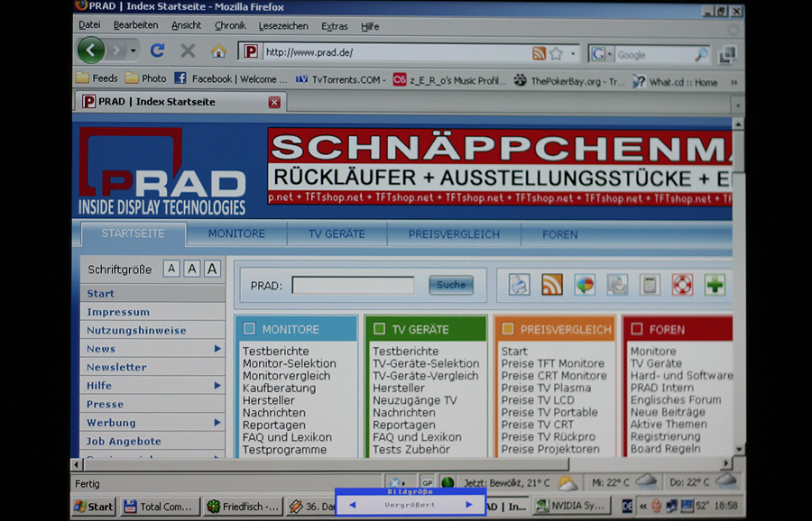Switch to Total Commander taskbar button

pyautogui.click(x=160, y=507)
